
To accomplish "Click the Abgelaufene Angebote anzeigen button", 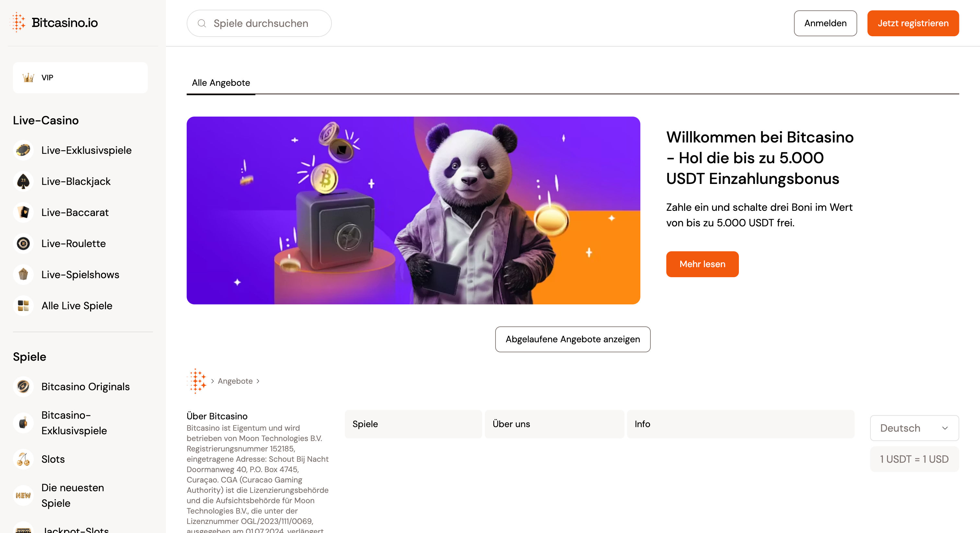I will [572, 339].
